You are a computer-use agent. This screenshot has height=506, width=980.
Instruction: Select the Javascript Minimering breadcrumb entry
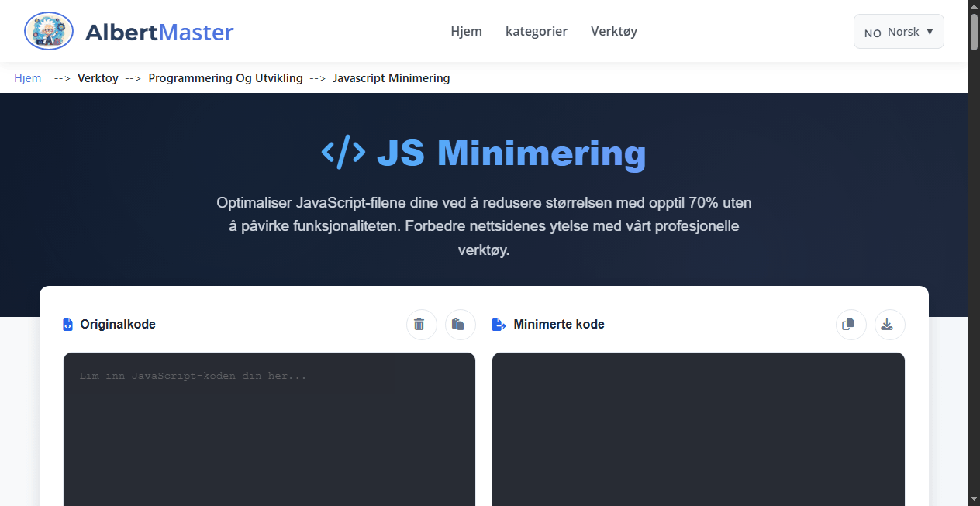click(x=391, y=77)
